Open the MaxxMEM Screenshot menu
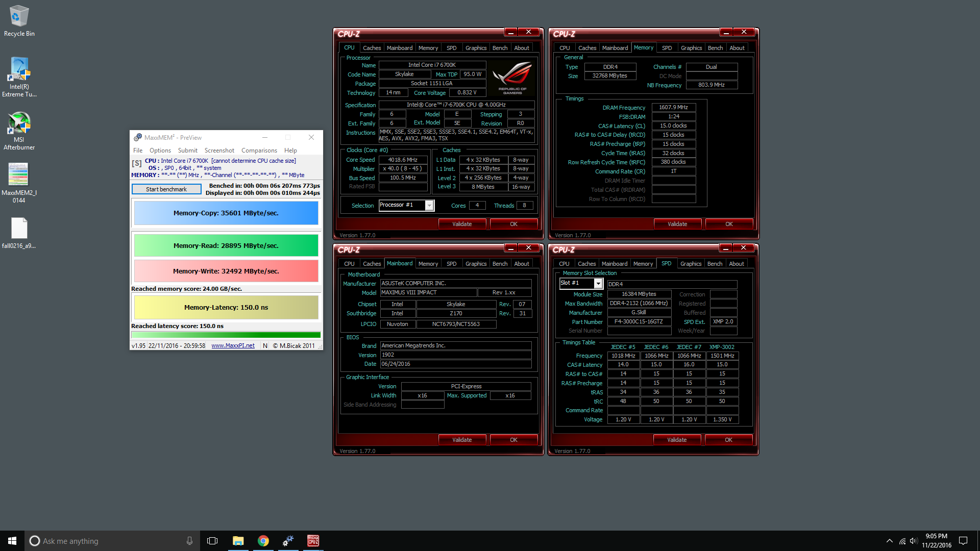 pyautogui.click(x=219, y=151)
